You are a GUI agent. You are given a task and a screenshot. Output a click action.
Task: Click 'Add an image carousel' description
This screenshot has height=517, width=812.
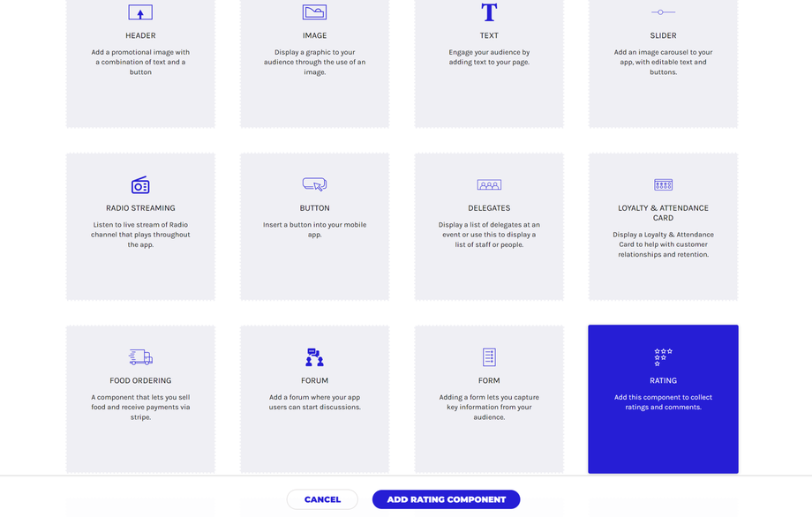[663, 62]
